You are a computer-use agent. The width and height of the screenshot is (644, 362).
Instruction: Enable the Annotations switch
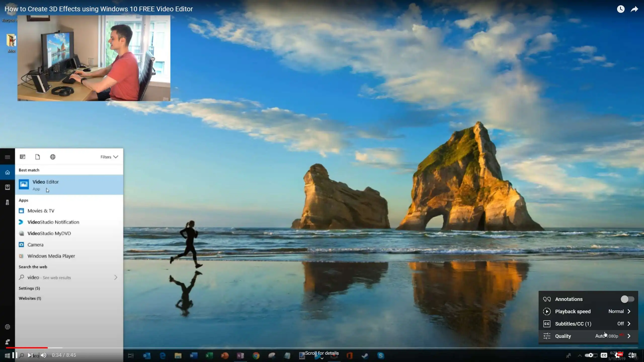pyautogui.click(x=627, y=299)
